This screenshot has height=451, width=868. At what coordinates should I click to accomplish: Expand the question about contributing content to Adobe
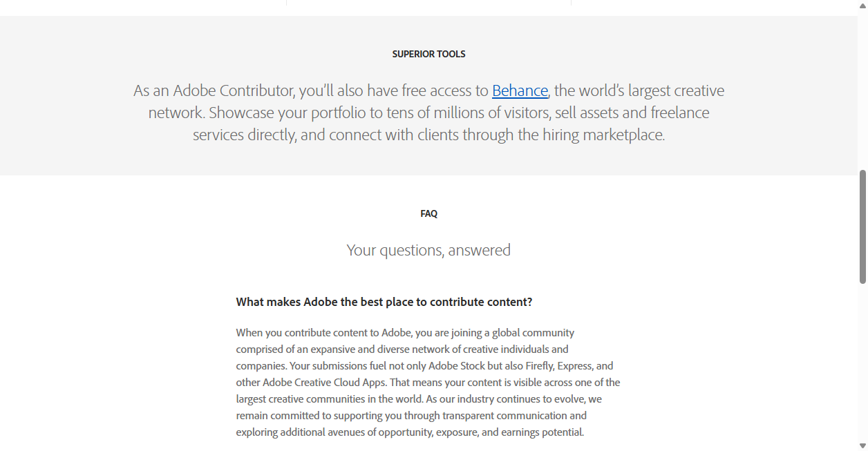click(x=384, y=302)
